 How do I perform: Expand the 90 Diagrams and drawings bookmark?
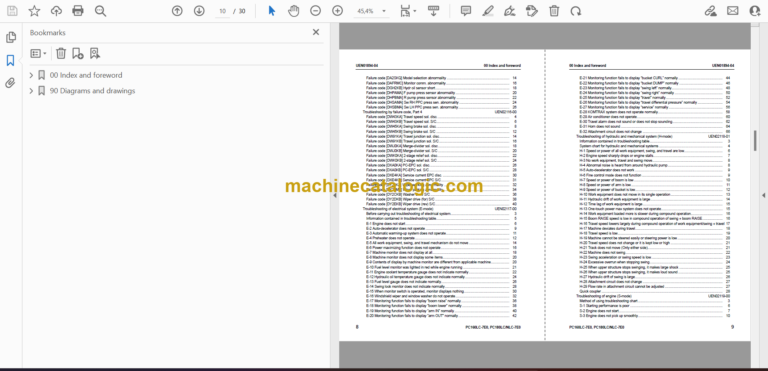coord(31,91)
